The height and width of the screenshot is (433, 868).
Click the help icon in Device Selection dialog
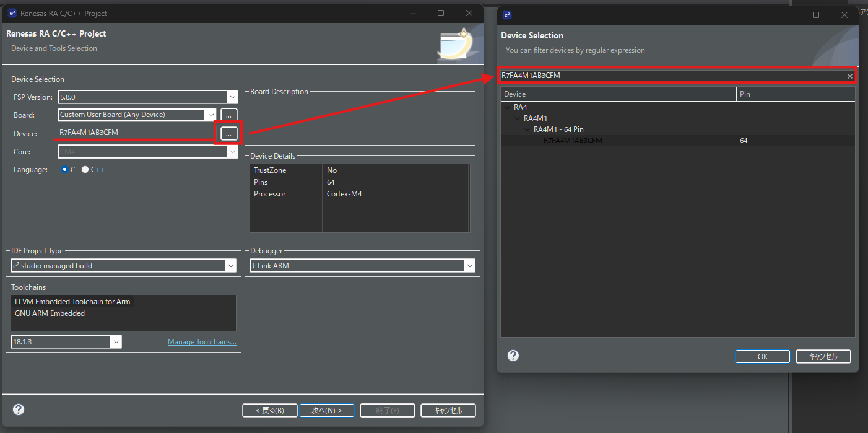click(513, 356)
